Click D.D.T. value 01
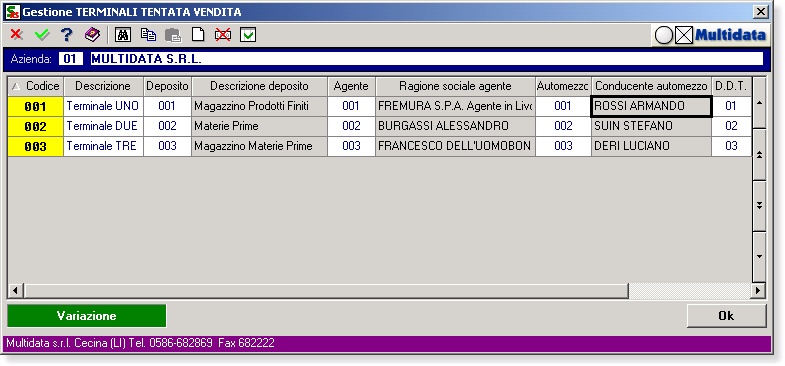Screen dimensions: 785x366 click(x=731, y=106)
